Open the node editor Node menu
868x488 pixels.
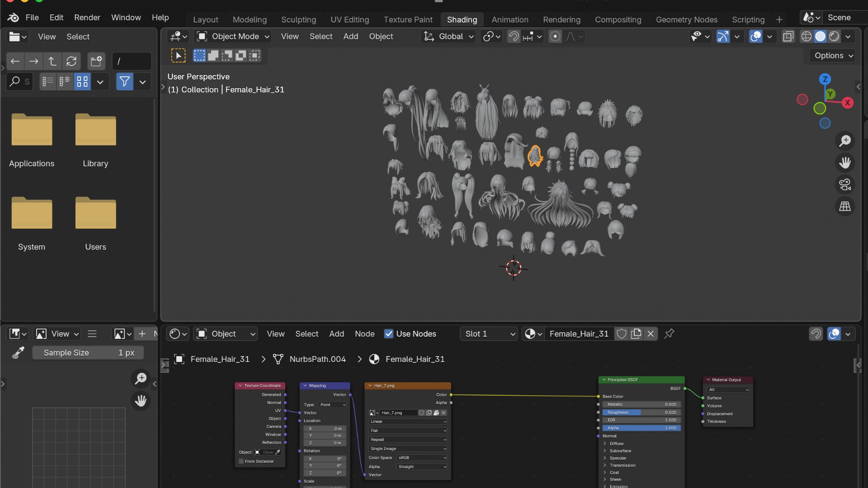(x=365, y=334)
